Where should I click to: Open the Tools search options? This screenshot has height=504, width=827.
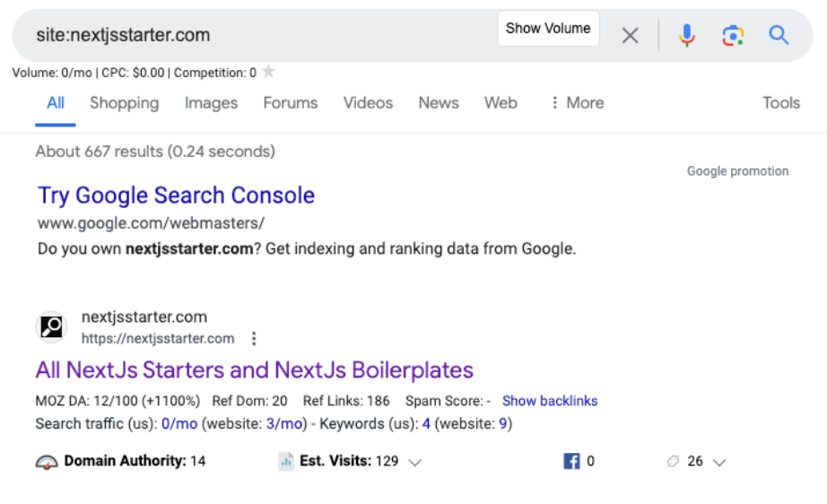(x=780, y=103)
